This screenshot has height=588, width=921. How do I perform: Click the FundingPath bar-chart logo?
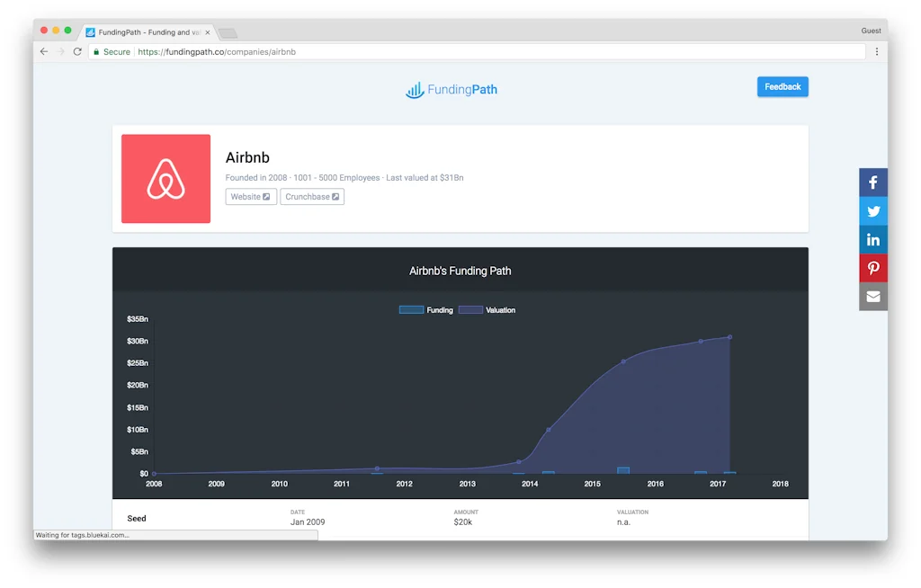415,89
